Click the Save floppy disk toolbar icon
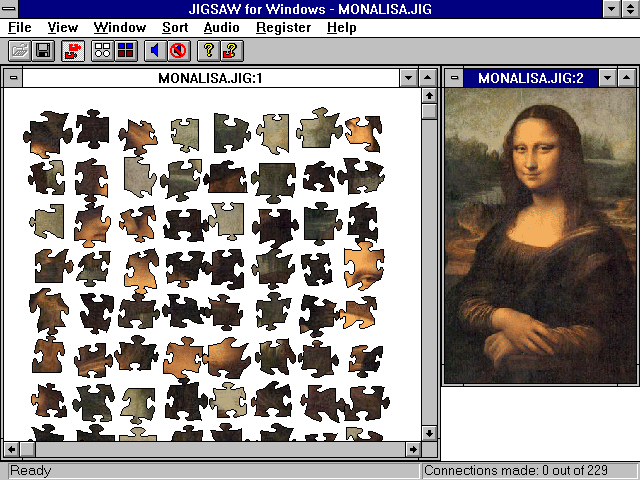The width and height of the screenshot is (640, 480). (43, 51)
